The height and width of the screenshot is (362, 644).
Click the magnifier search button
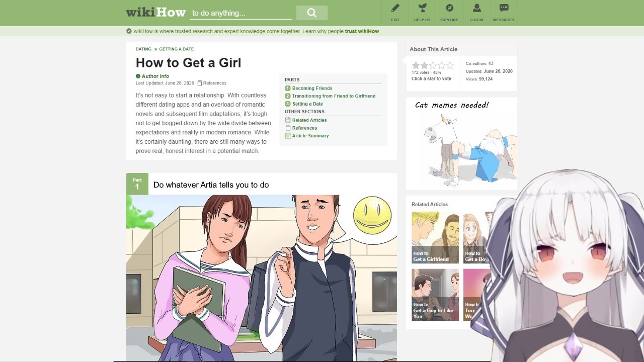point(312,13)
